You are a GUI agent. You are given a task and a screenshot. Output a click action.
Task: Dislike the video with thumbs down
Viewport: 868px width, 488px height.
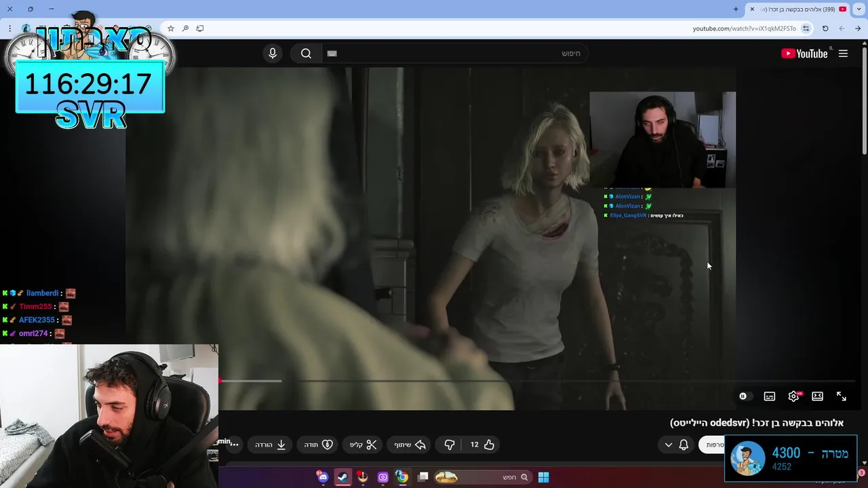[449, 445]
